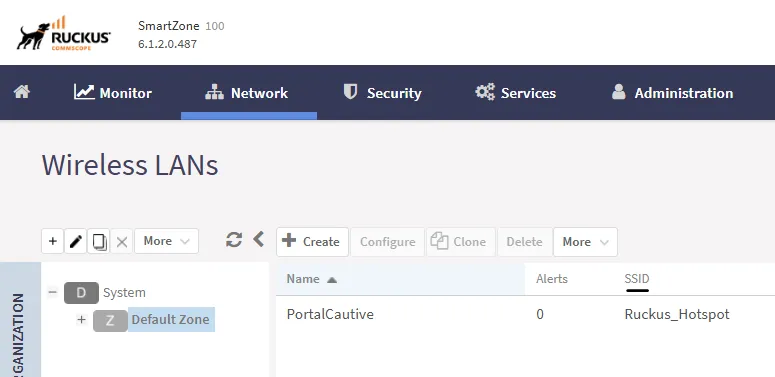Click the Default Zone Z icon

point(110,321)
